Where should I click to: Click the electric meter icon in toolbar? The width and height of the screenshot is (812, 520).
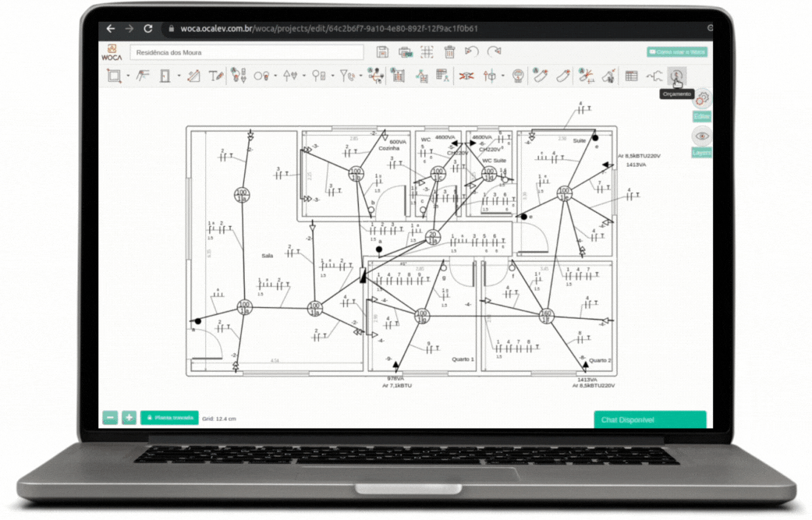pos(517,76)
